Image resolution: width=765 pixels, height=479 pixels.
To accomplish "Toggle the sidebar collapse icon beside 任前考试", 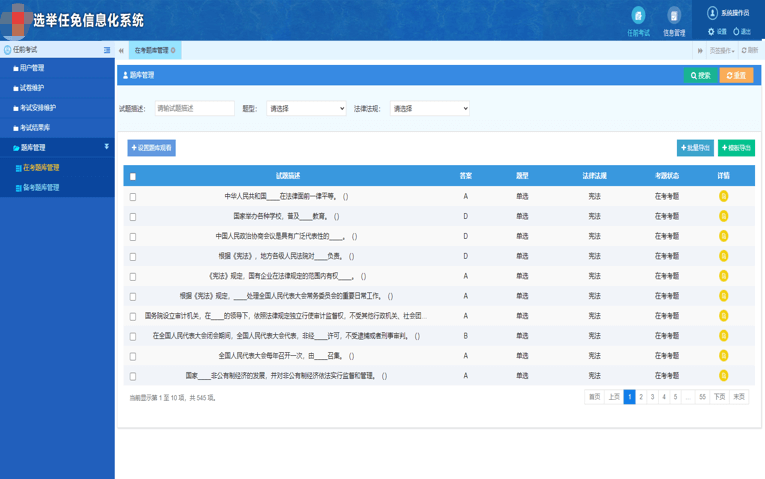I will (107, 50).
